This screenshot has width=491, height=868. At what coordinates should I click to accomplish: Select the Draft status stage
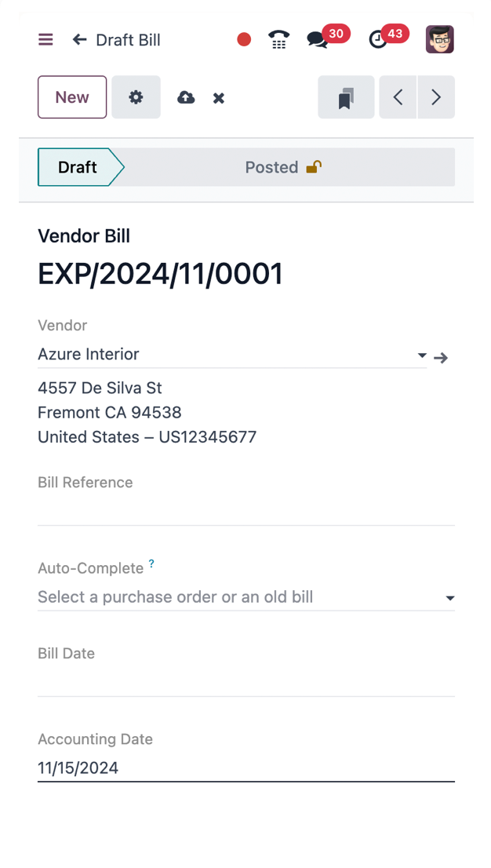point(78,167)
